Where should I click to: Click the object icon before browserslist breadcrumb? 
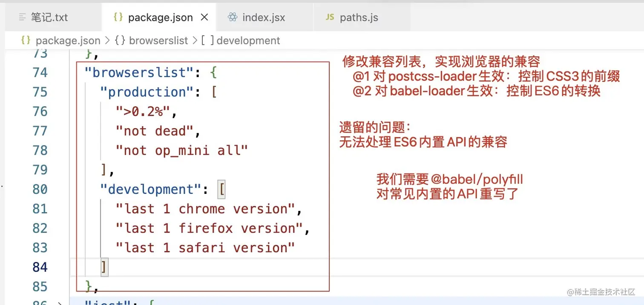click(120, 40)
